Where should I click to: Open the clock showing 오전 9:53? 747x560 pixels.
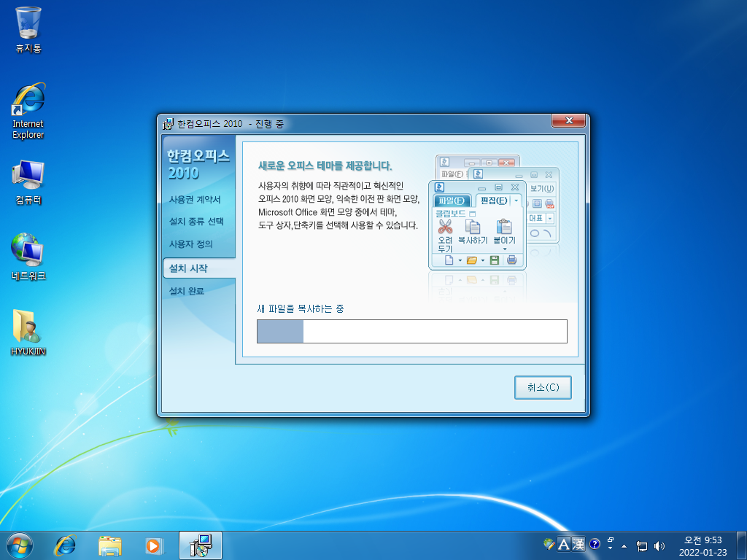pos(703,545)
